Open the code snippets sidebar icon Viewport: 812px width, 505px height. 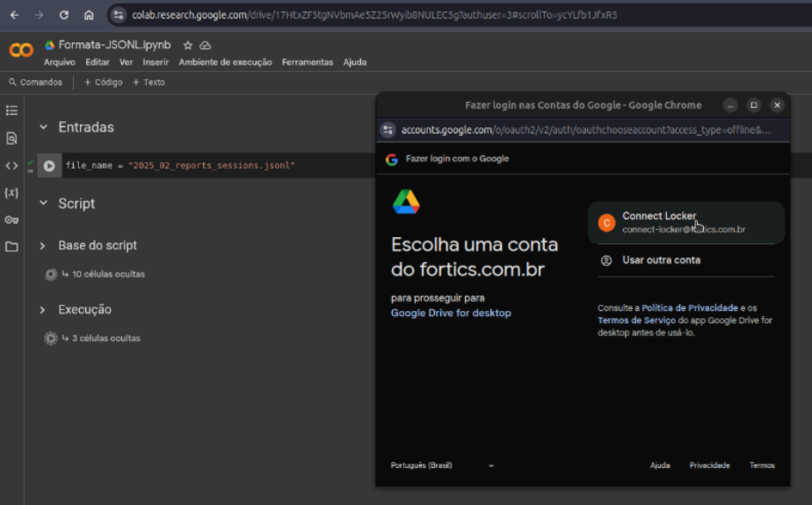tap(11, 166)
